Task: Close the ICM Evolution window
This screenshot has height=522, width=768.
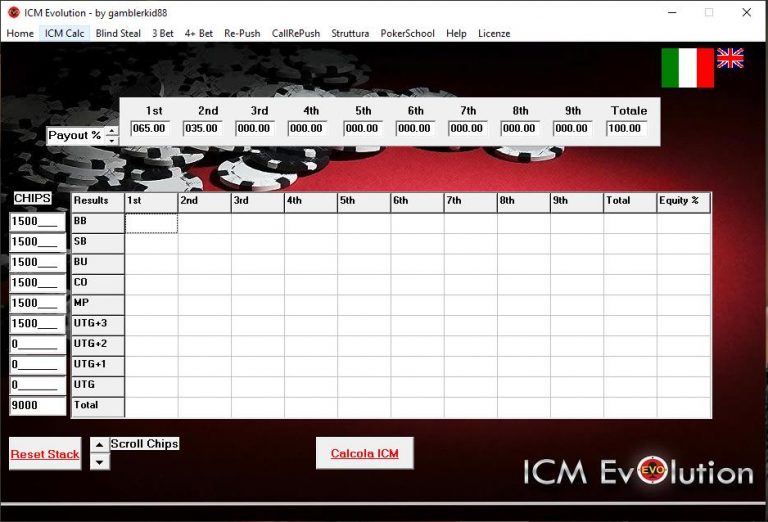Action: click(746, 13)
